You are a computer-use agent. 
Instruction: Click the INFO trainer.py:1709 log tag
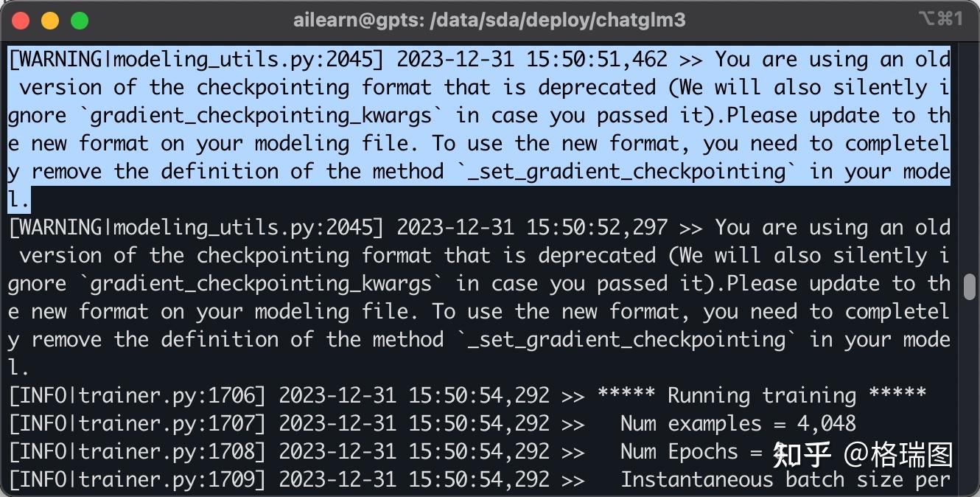tap(137, 479)
